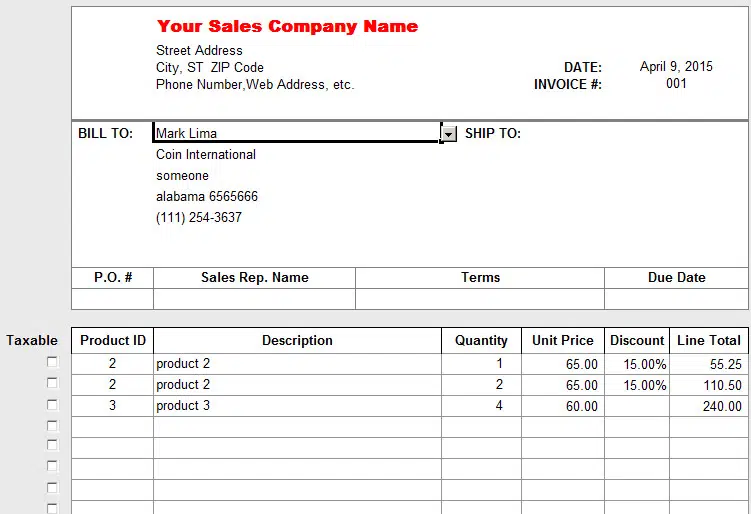Select the April 9, 2015 date cell
Viewport: 751px width, 514px height.
[676, 67]
